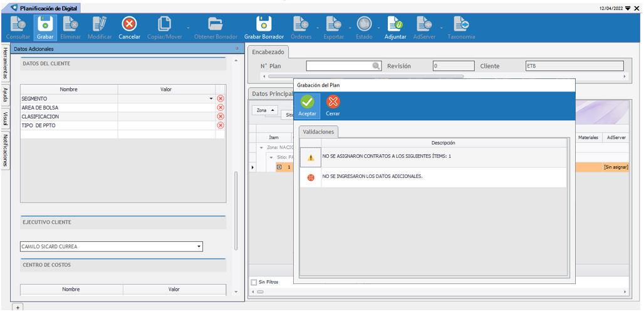
Task: Switch to the Validaciones tab
Action: pyautogui.click(x=318, y=132)
